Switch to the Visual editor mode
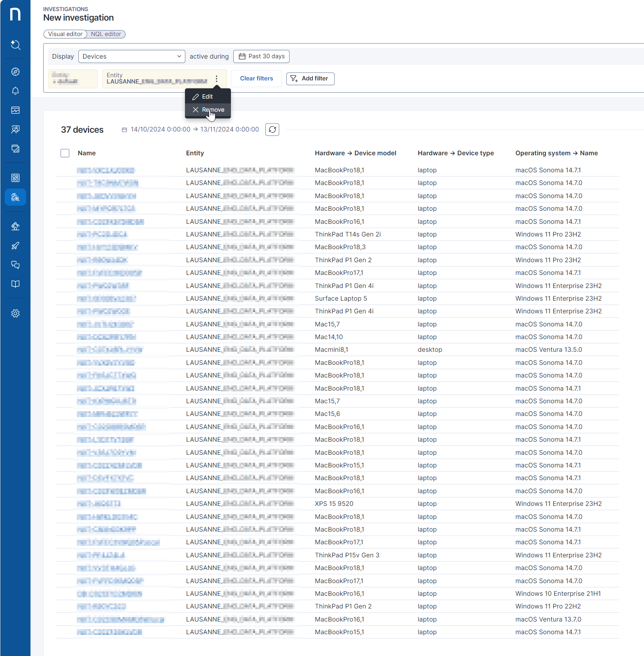 [x=65, y=34]
